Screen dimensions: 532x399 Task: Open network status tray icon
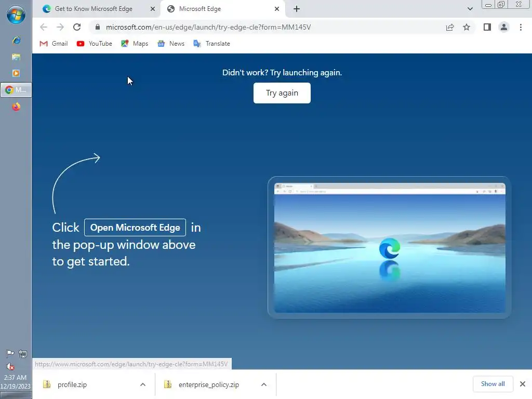click(23, 354)
